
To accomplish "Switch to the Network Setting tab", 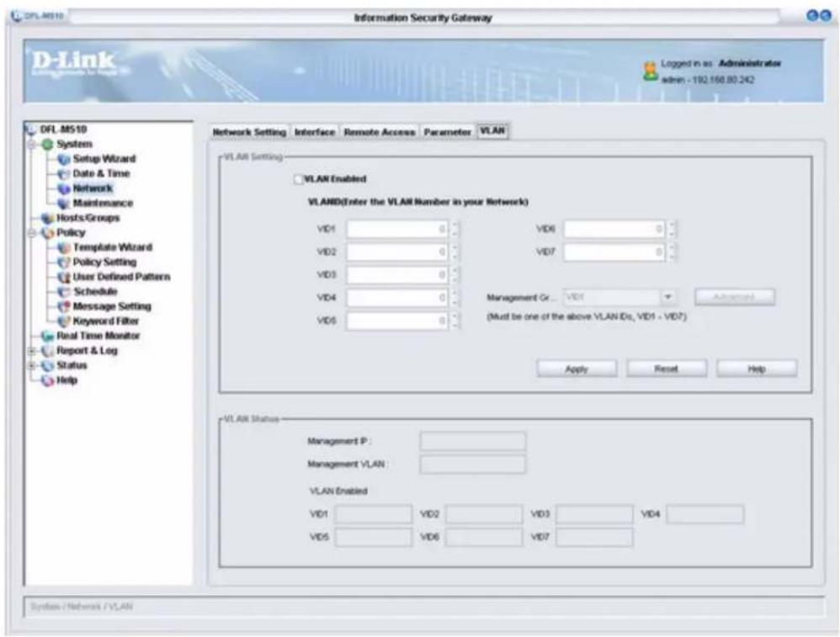I will [249, 132].
